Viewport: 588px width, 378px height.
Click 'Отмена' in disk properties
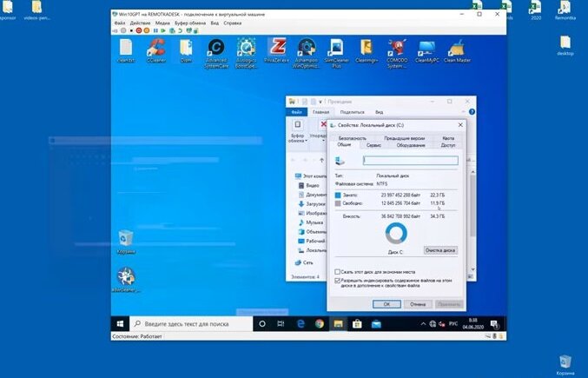pos(418,304)
